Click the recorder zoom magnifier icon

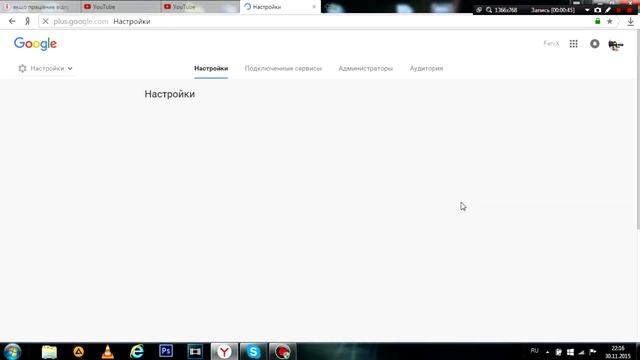click(489, 10)
